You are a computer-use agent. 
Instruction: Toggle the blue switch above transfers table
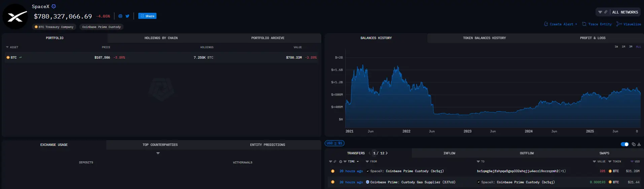[x=625, y=144]
